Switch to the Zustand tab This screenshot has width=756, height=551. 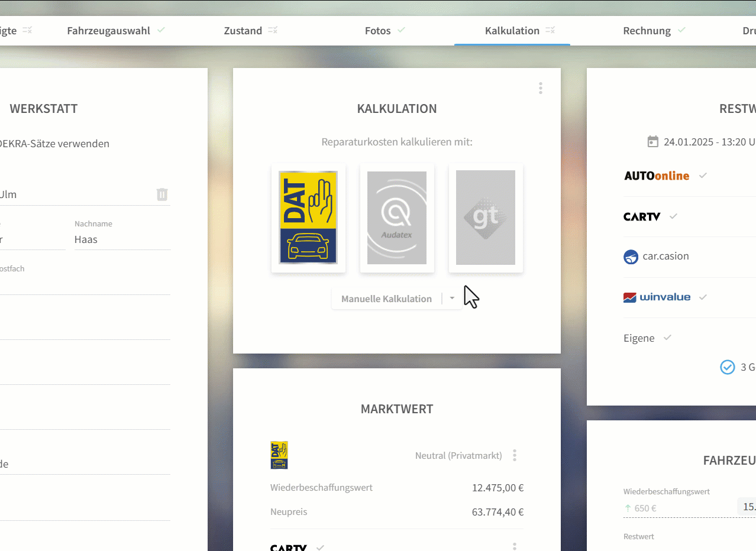tap(243, 31)
